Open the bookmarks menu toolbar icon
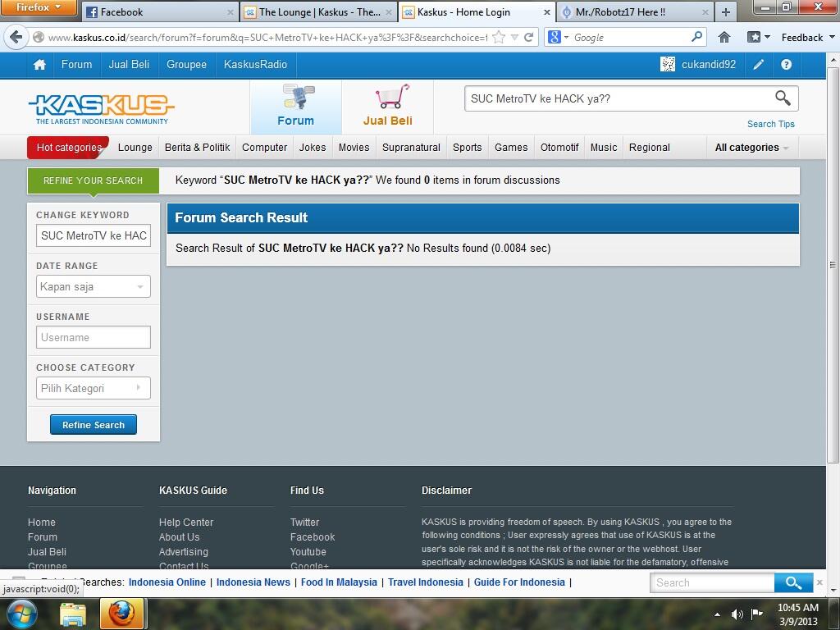Screen dimensions: 840x630 pos(755,37)
